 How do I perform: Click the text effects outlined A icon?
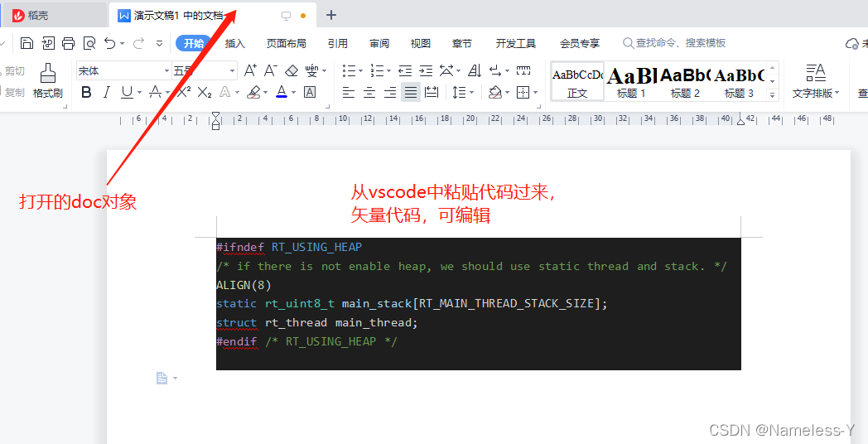pyautogui.click(x=224, y=93)
